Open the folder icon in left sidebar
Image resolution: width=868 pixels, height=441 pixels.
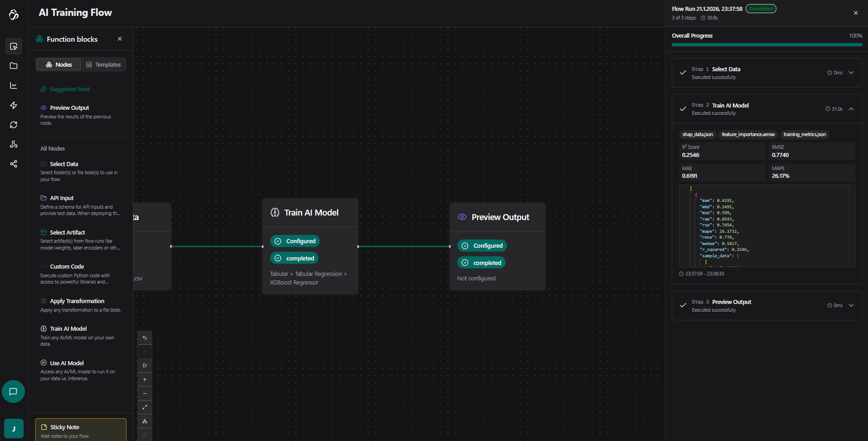[14, 66]
